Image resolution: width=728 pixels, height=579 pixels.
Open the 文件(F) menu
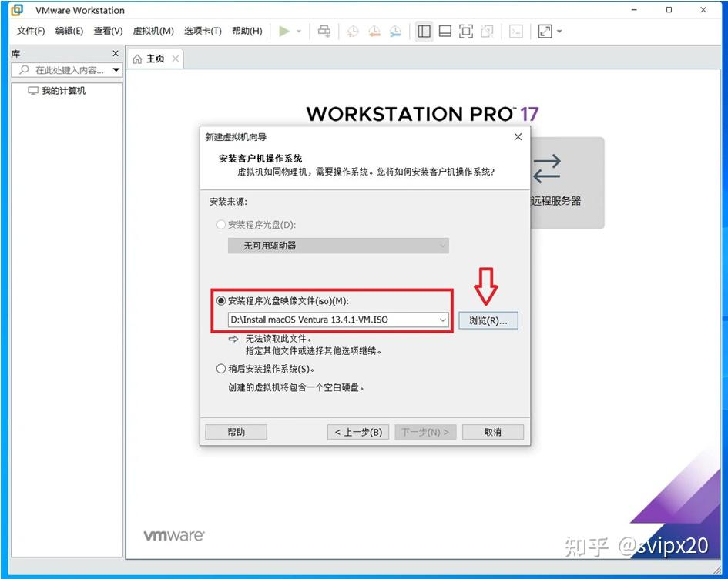(31, 31)
